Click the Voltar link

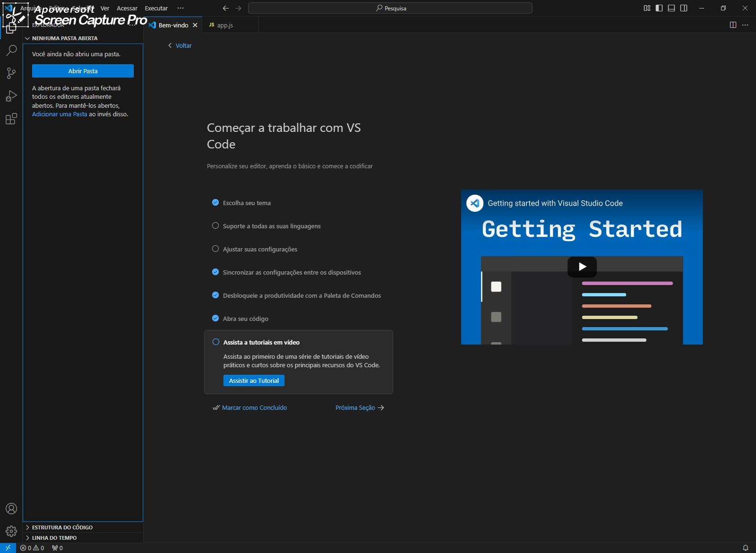point(180,45)
